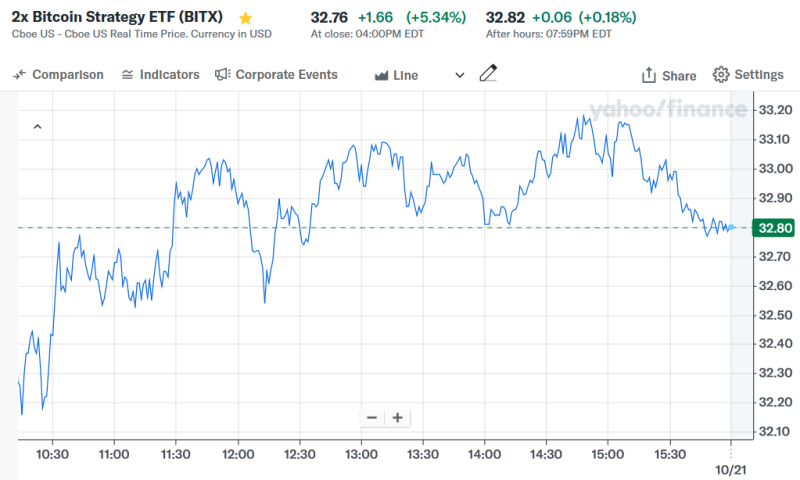Image resolution: width=800 pixels, height=480 pixels.
Task: Collapse the chart panel with the caret
Action: [x=37, y=127]
